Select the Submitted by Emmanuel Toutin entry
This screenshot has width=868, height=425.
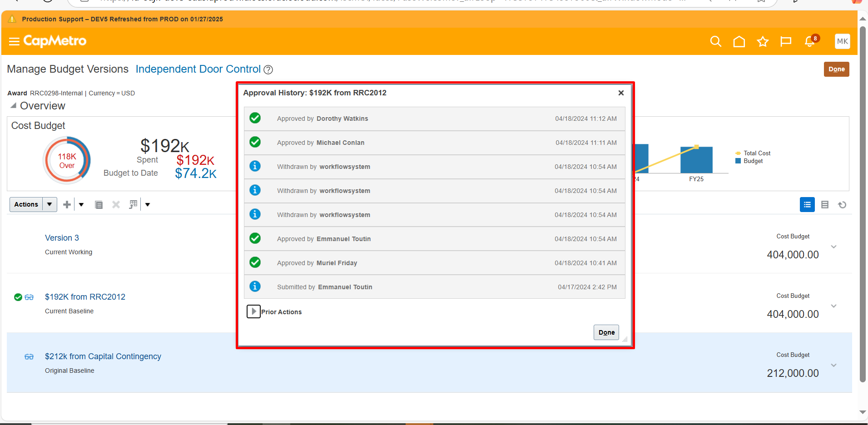coord(435,287)
